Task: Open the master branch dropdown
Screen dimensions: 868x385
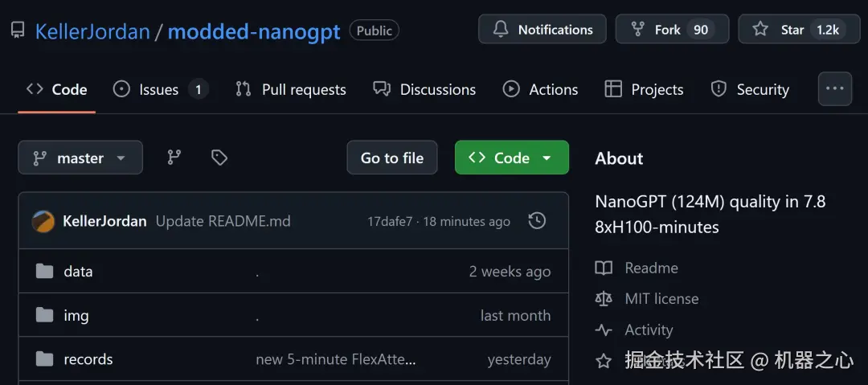Action: [x=80, y=158]
